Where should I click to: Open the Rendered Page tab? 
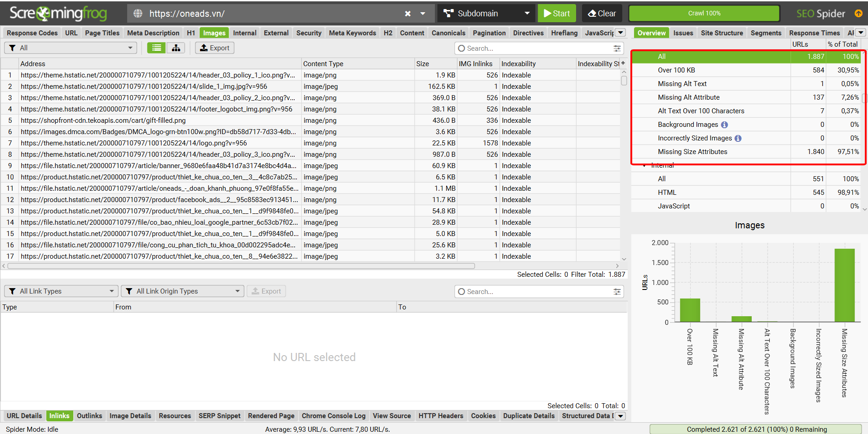pyautogui.click(x=271, y=416)
